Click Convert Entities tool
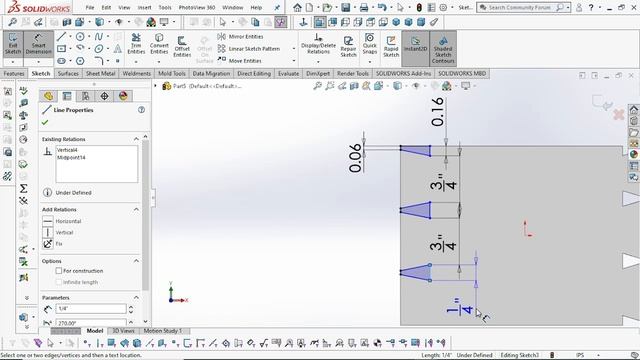Screen dimensions: 640x360 click(159, 44)
